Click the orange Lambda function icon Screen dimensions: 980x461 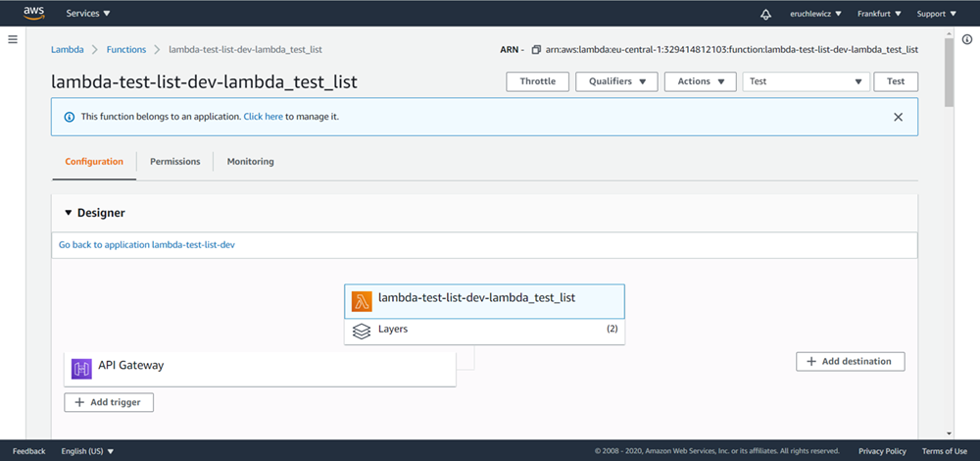pyautogui.click(x=362, y=301)
